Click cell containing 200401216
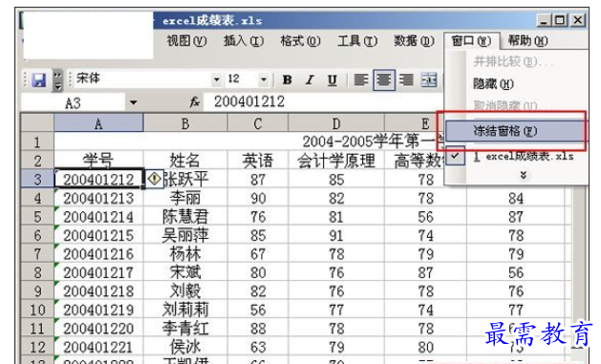The image size is (601, 364). coord(98,253)
